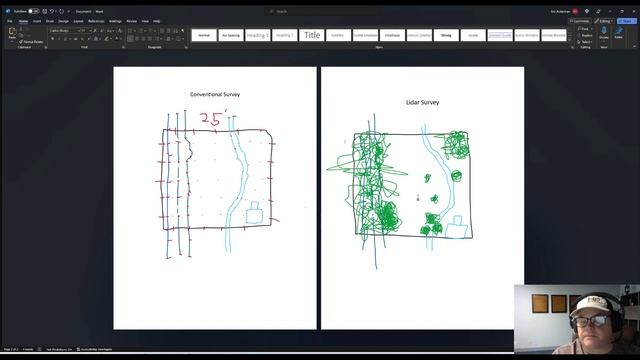Switch to the Design tab
Image resolution: width=640 pixels, height=360 pixels.
pyautogui.click(x=63, y=21)
